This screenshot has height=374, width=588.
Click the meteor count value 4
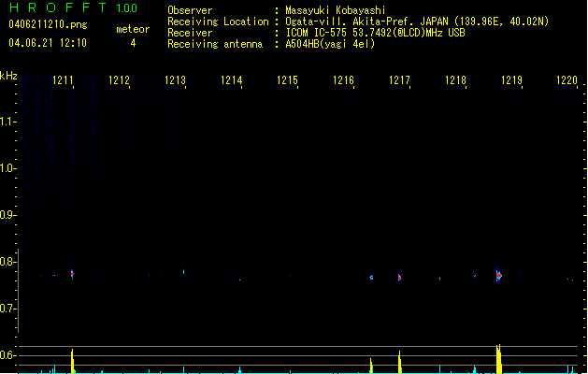click(x=133, y=43)
